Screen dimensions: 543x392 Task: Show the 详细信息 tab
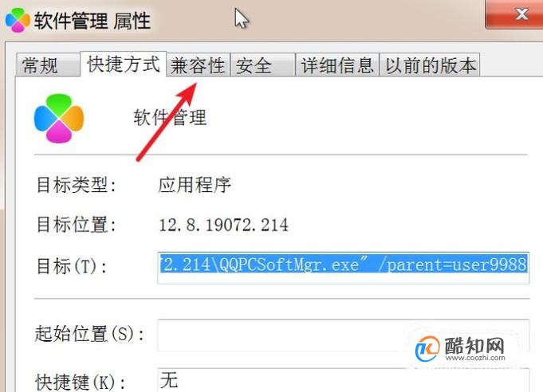coord(337,65)
